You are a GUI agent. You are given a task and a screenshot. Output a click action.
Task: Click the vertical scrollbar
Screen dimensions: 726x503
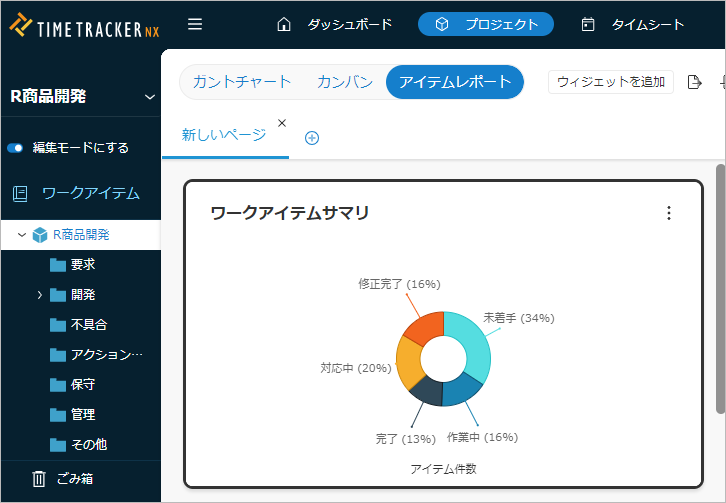720,290
